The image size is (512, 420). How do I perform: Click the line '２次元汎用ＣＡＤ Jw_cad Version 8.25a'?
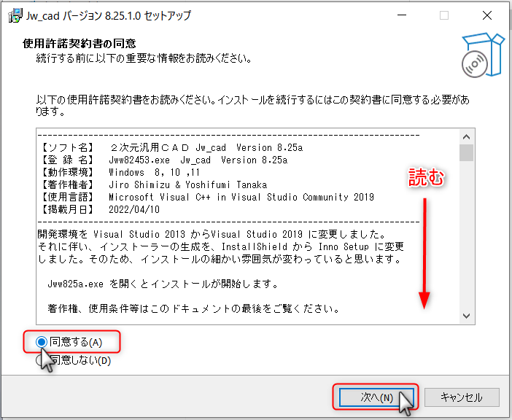[x=206, y=148]
